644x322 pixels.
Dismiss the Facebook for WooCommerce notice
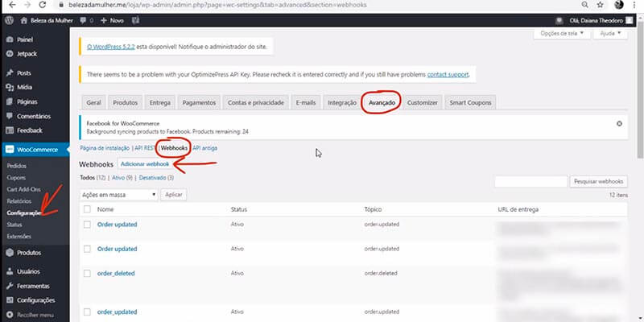pyautogui.click(x=619, y=124)
